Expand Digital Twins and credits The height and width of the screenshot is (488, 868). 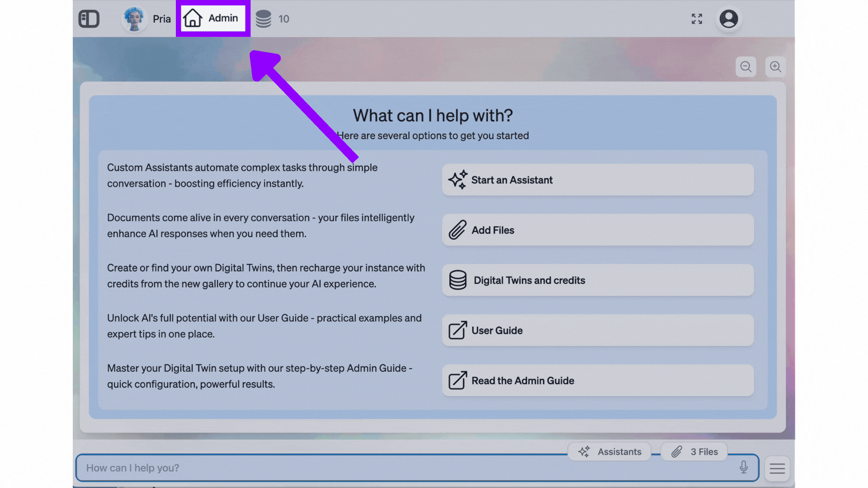(598, 280)
